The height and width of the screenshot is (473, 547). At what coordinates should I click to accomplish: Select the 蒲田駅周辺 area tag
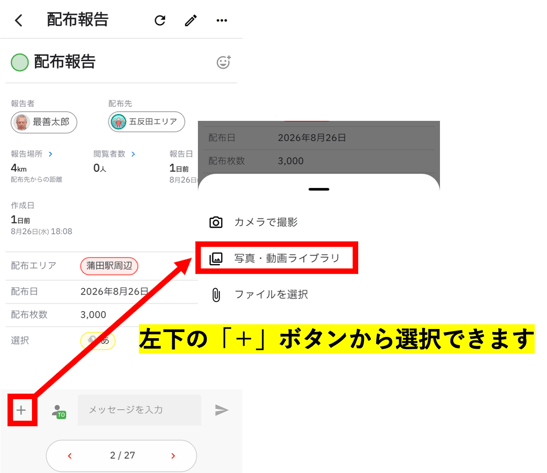tap(109, 266)
